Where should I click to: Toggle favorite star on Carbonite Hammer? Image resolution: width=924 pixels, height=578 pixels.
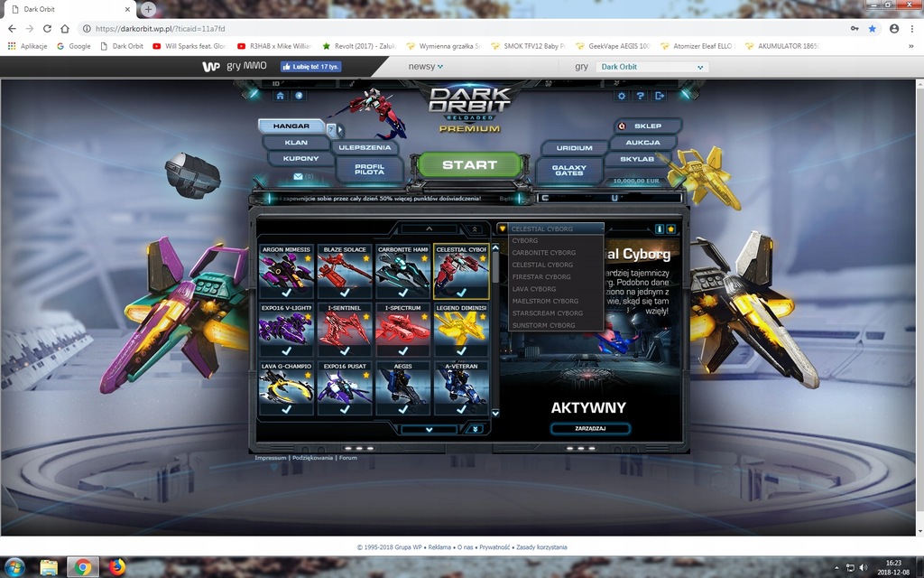click(x=424, y=258)
